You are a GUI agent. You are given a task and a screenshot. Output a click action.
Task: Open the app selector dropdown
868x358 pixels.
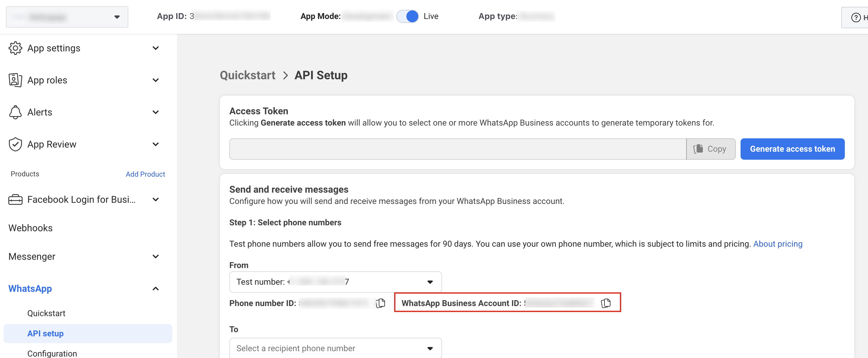67,17
